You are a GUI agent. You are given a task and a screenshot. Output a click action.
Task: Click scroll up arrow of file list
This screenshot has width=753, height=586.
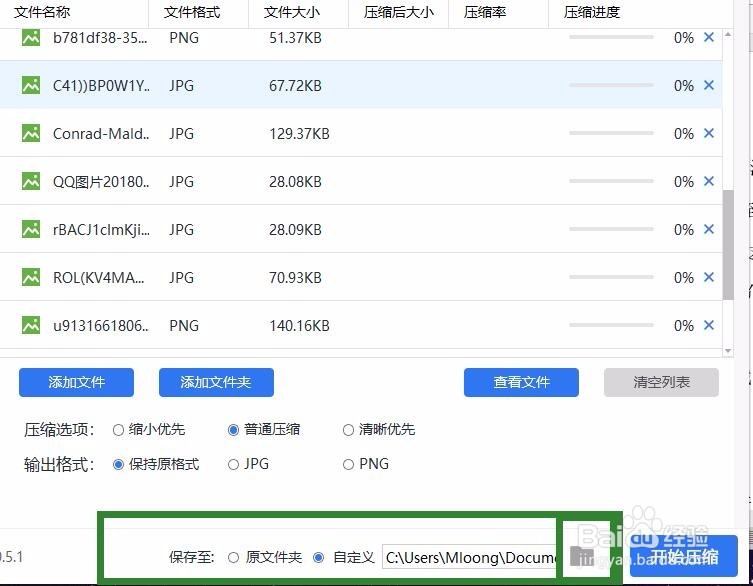pos(728,34)
